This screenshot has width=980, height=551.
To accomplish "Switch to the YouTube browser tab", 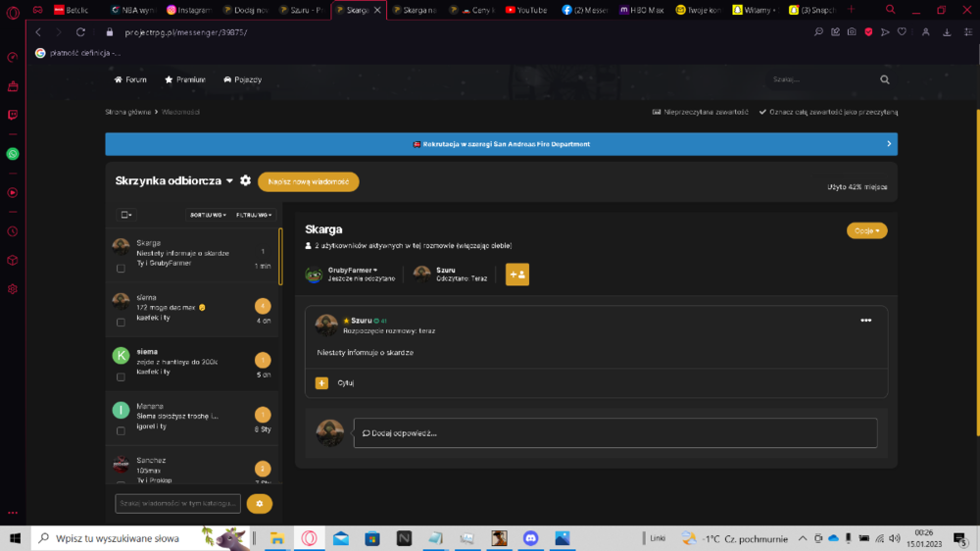I will (x=525, y=10).
